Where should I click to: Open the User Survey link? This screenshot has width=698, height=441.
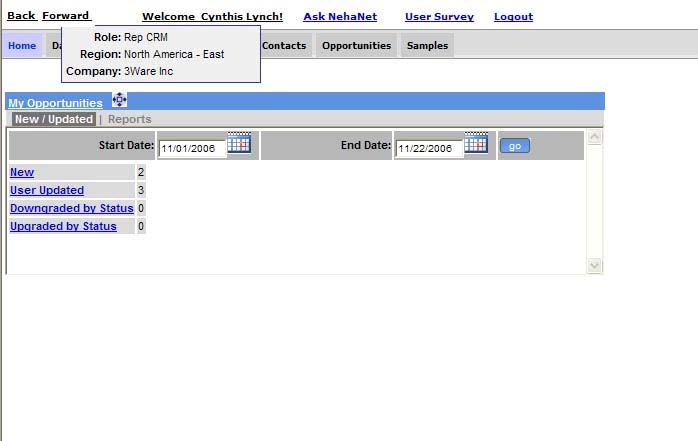click(x=439, y=17)
